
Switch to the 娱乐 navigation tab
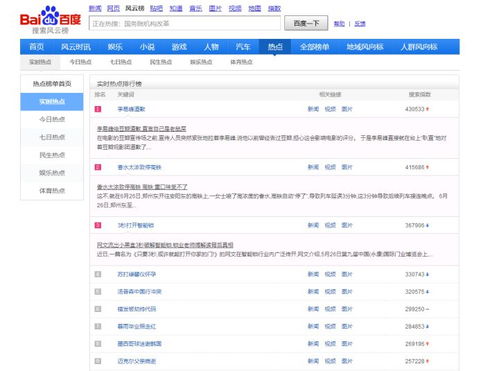(115, 47)
